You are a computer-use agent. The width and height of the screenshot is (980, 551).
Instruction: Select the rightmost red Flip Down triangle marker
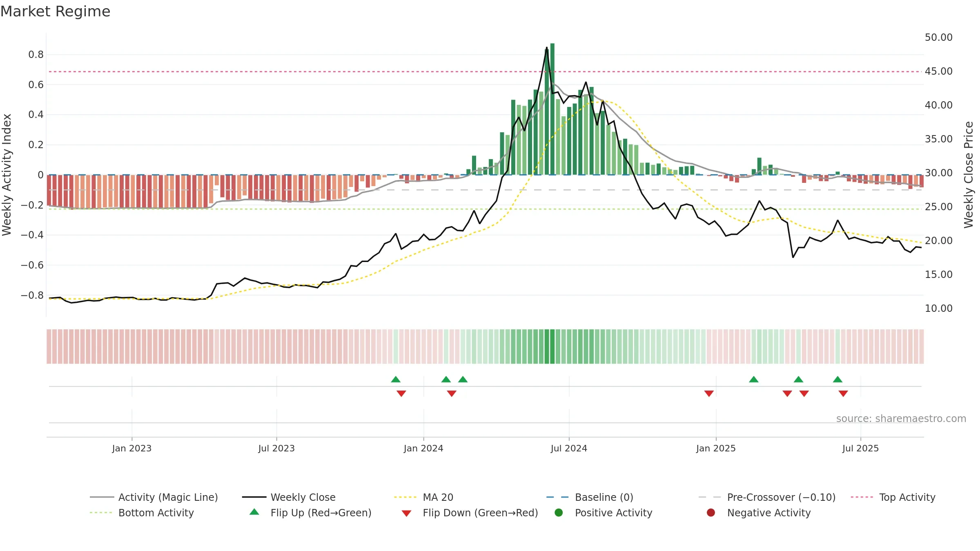coord(843,393)
